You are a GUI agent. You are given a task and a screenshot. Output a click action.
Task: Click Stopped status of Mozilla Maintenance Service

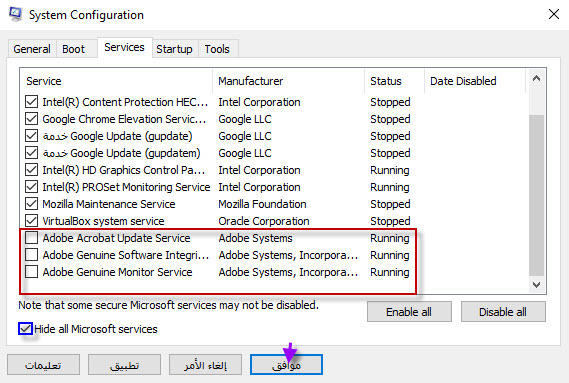[390, 204]
